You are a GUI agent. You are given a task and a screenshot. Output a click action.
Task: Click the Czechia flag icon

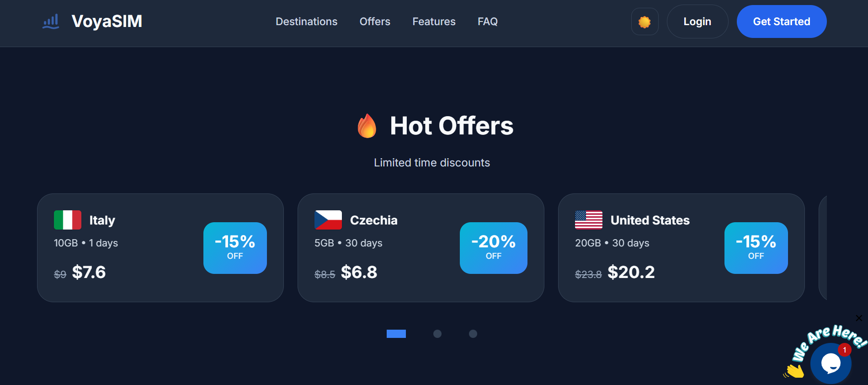tap(328, 220)
